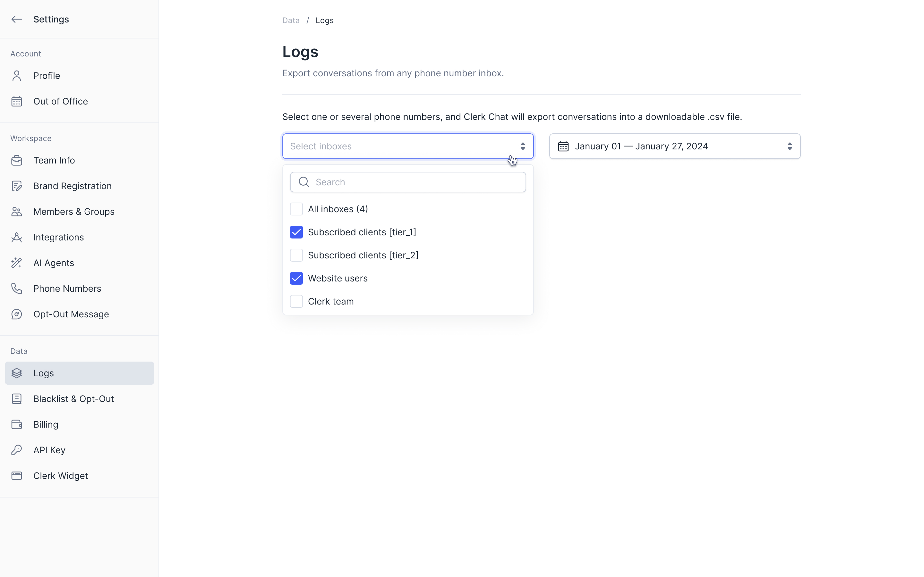Click the Search field in inbox dropdown
The image size is (924, 577).
click(x=408, y=182)
